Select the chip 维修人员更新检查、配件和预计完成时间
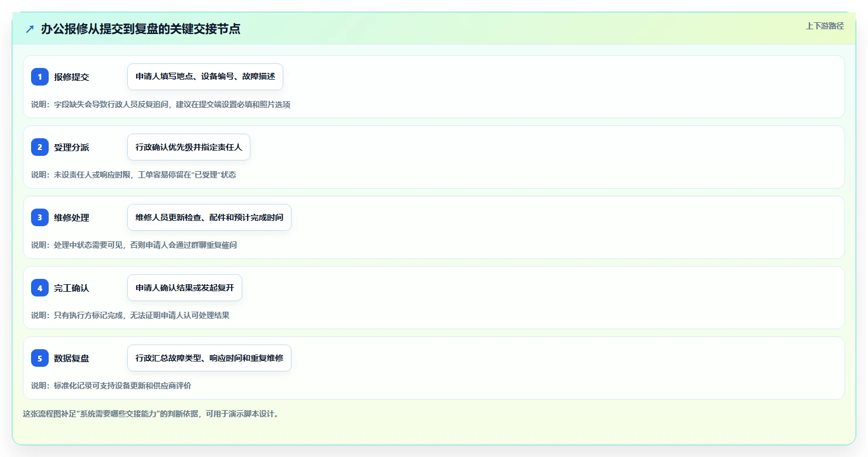This screenshot has width=868, height=457. click(209, 217)
